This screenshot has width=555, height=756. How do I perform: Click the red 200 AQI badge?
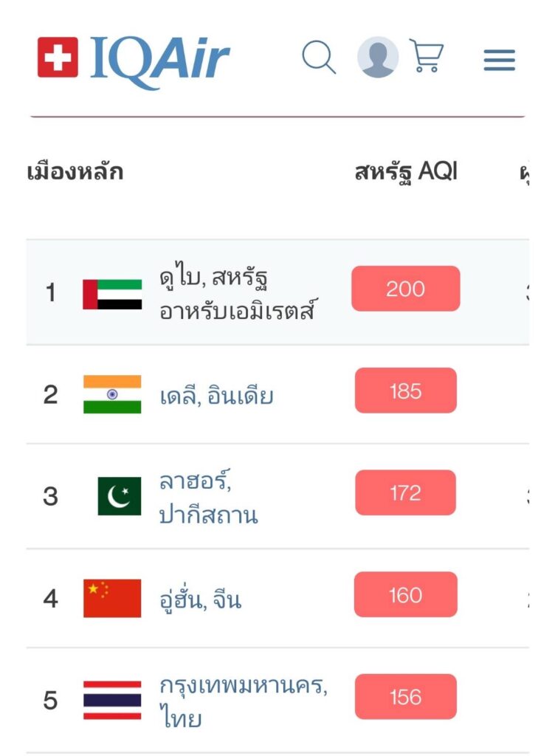tap(405, 289)
